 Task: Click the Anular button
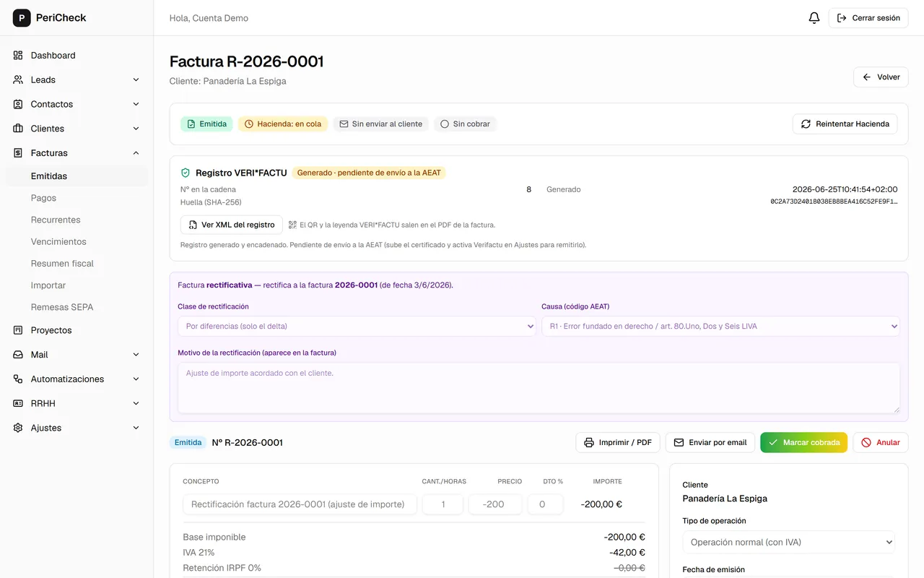coord(881,443)
